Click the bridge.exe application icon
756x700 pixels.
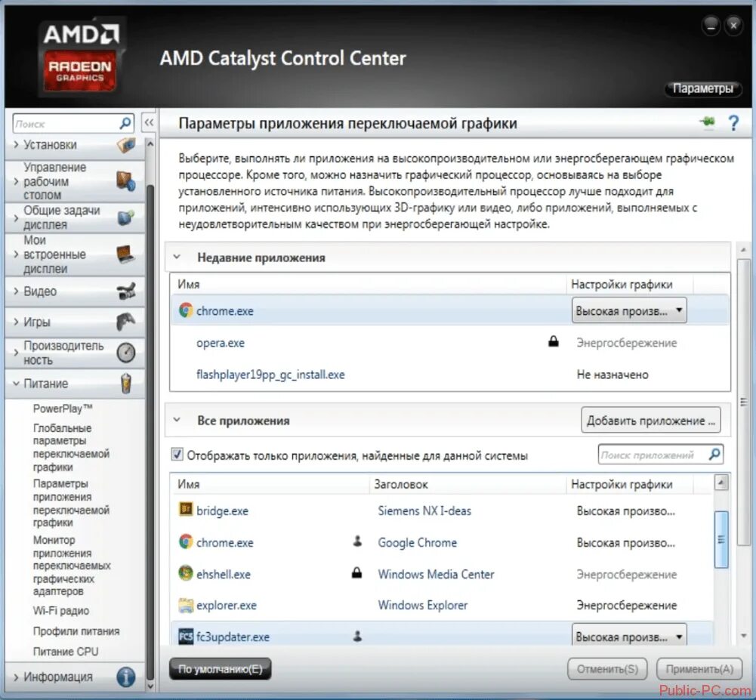(x=186, y=509)
